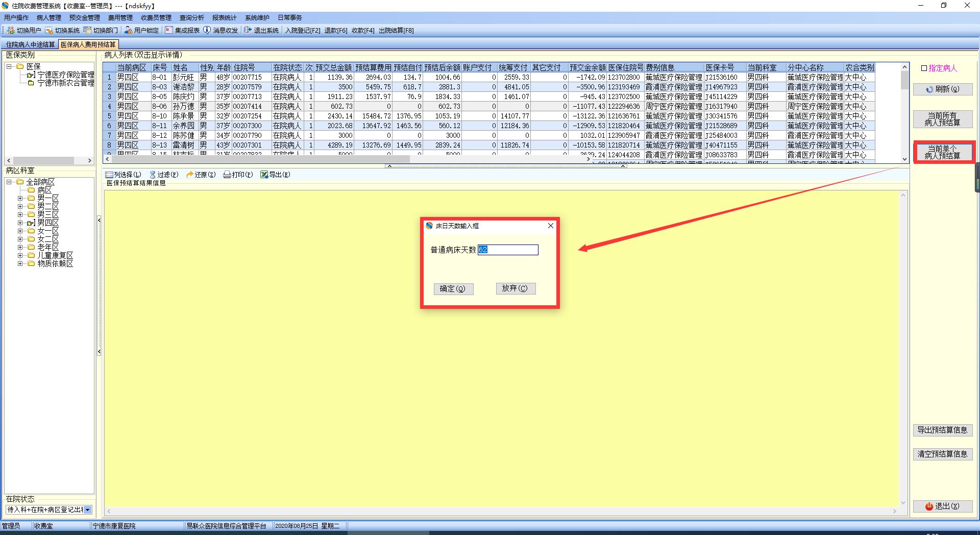Click the 打印(P) print icon
The width and height of the screenshot is (980, 535).
coord(227,175)
